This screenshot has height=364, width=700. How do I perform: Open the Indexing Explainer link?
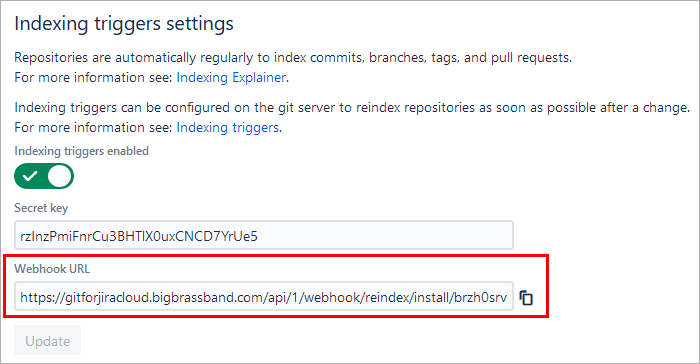click(231, 77)
